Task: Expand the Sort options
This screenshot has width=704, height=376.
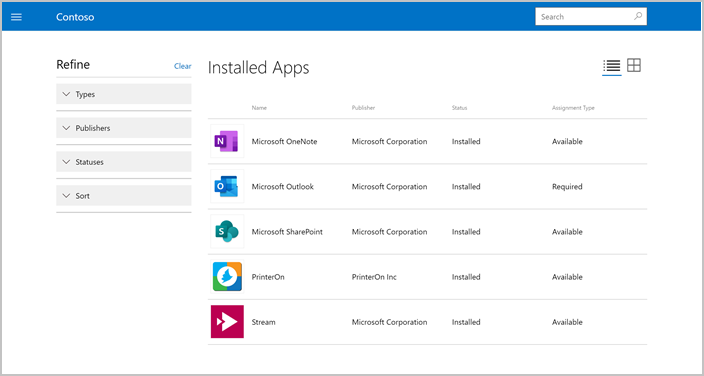Action: click(123, 196)
